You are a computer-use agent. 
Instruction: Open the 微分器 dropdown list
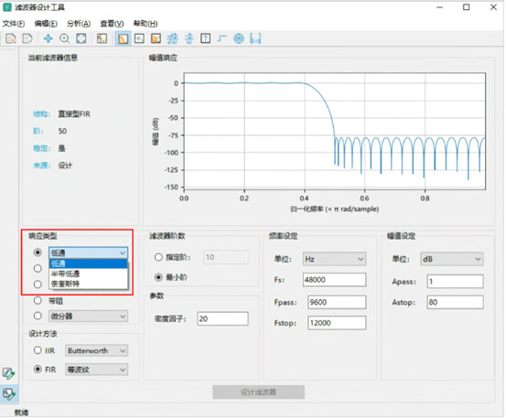(88, 317)
